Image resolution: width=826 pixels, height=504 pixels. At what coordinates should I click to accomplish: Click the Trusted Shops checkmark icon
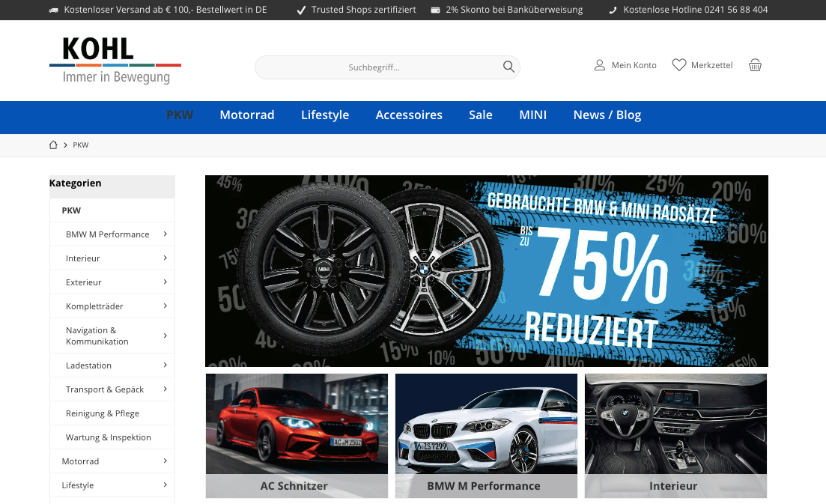coord(301,10)
